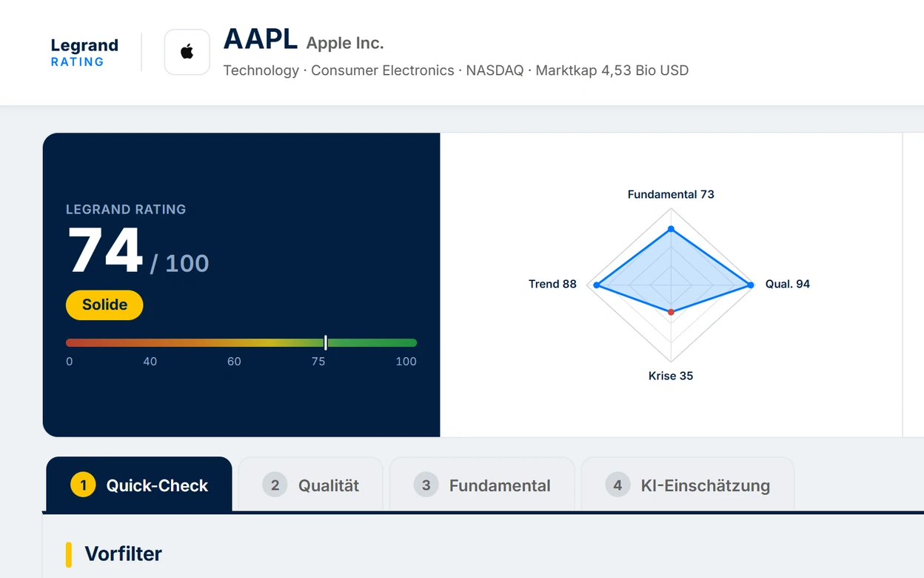Click the Fundamental 73 radar label
Screen dimensions: 924x578
pos(671,194)
